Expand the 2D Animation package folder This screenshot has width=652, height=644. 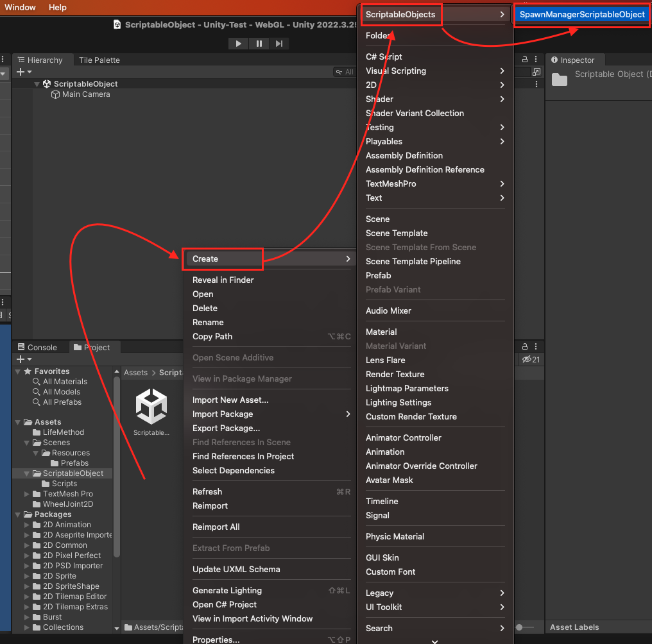(26, 525)
